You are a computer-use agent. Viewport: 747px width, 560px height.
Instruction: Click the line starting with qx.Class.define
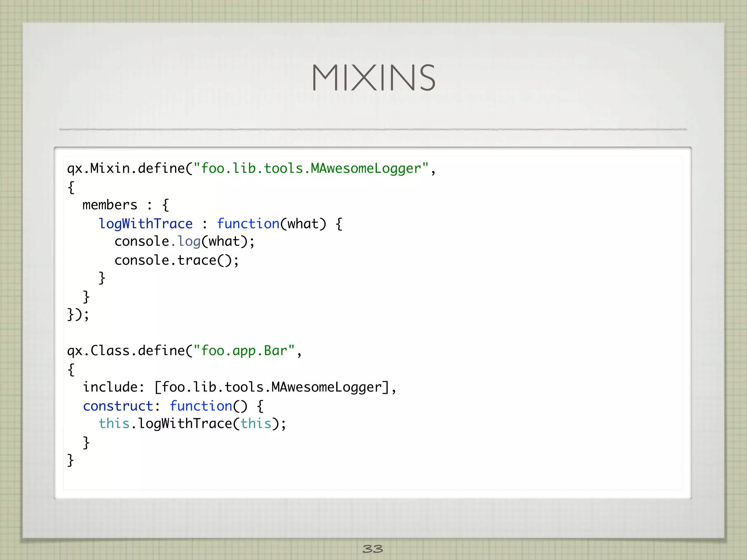click(185, 351)
